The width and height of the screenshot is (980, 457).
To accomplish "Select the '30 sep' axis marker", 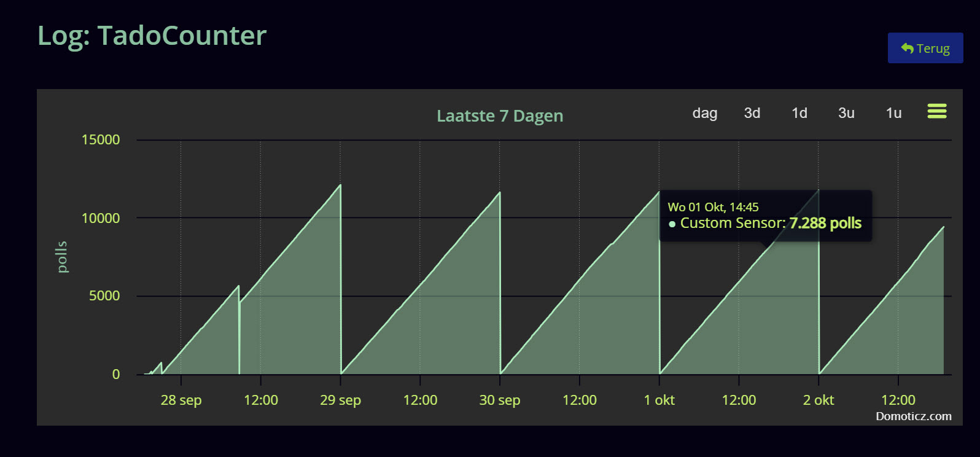I will (x=499, y=400).
